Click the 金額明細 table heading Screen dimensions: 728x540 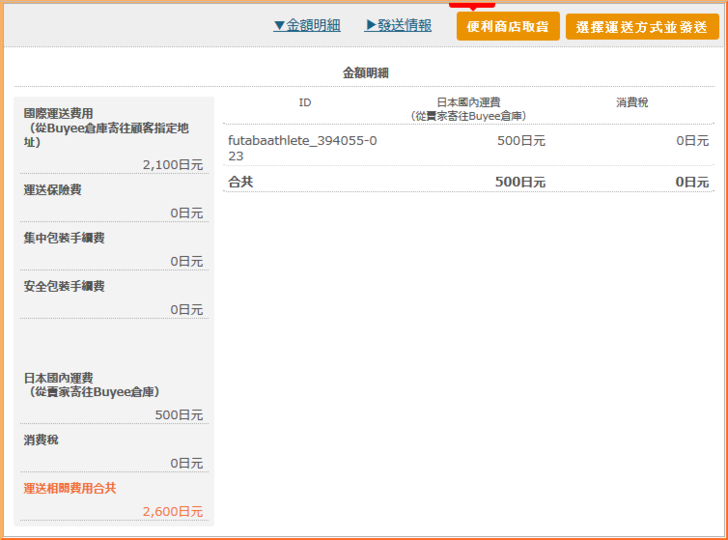(365, 73)
